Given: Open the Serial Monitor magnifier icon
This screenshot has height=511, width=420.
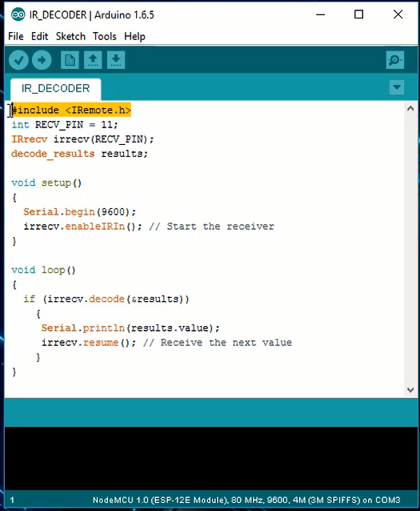Looking at the screenshot, I should click(395, 60).
